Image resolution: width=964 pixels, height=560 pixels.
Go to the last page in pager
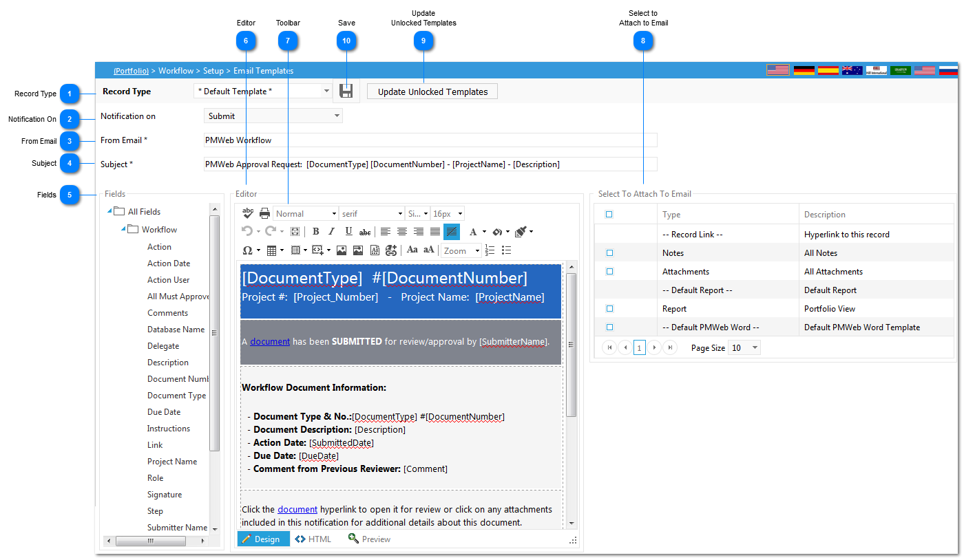click(x=670, y=348)
